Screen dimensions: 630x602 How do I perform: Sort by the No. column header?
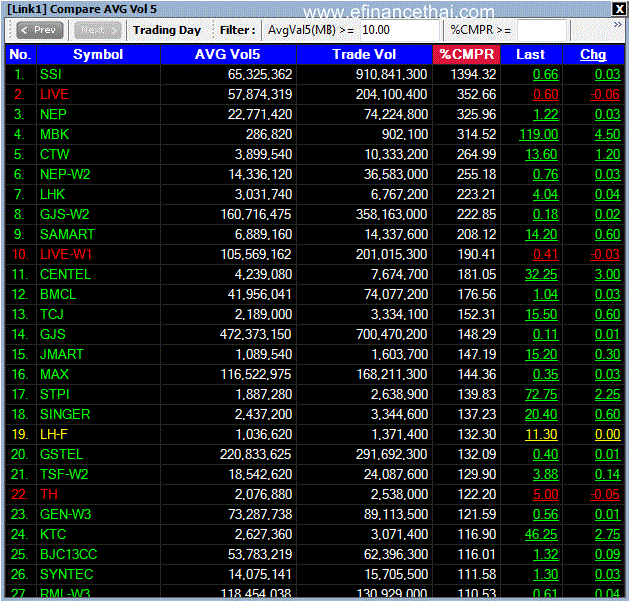21,54
